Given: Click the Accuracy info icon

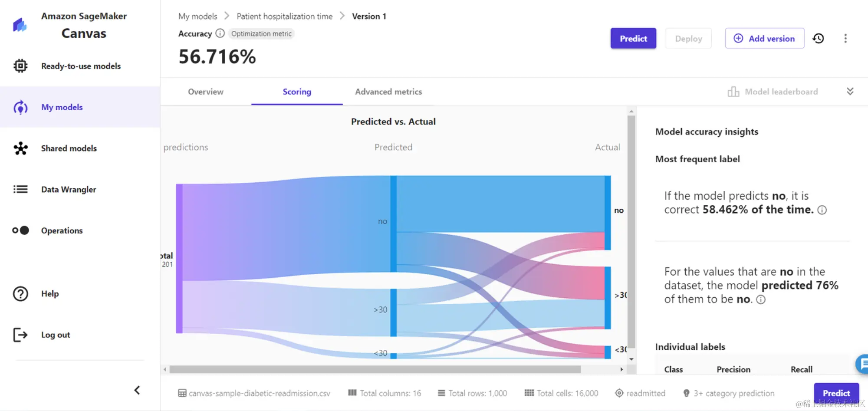Looking at the screenshot, I should (x=220, y=33).
